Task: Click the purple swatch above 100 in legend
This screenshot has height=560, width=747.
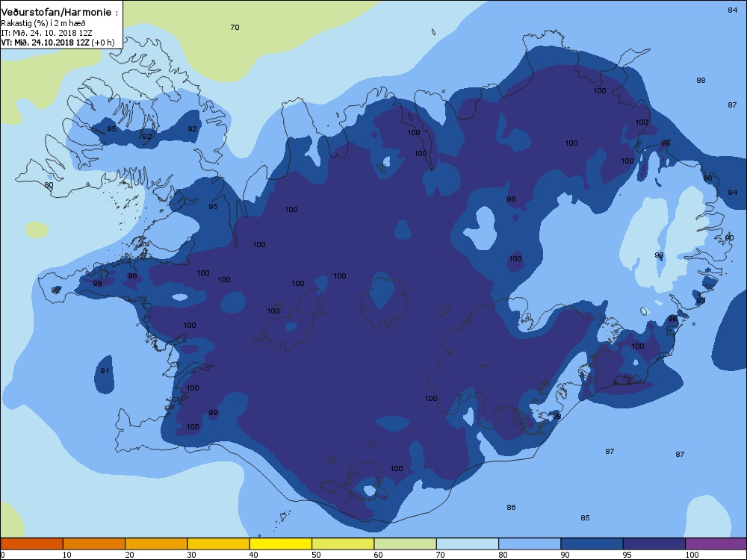Action: coord(716,544)
